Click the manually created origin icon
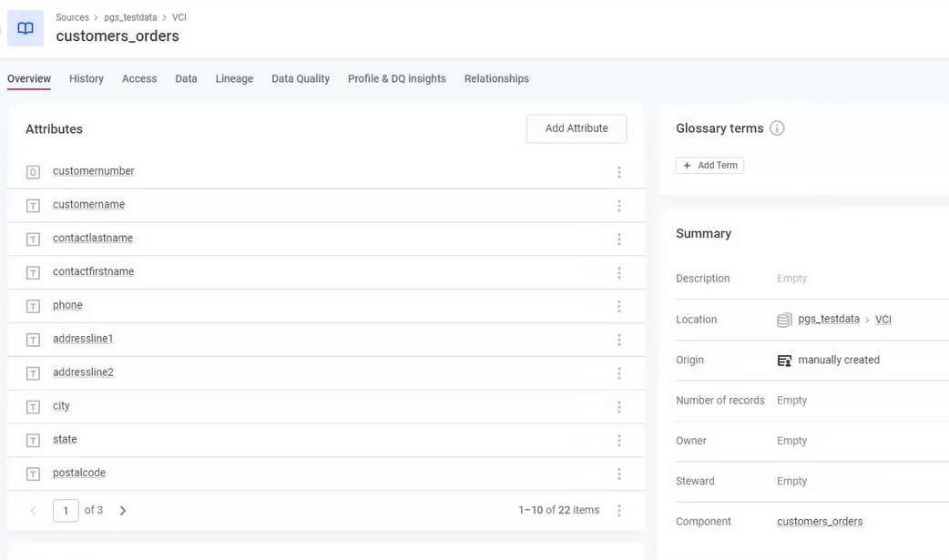The width and height of the screenshot is (949, 560). pyautogui.click(x=784, y=361)
